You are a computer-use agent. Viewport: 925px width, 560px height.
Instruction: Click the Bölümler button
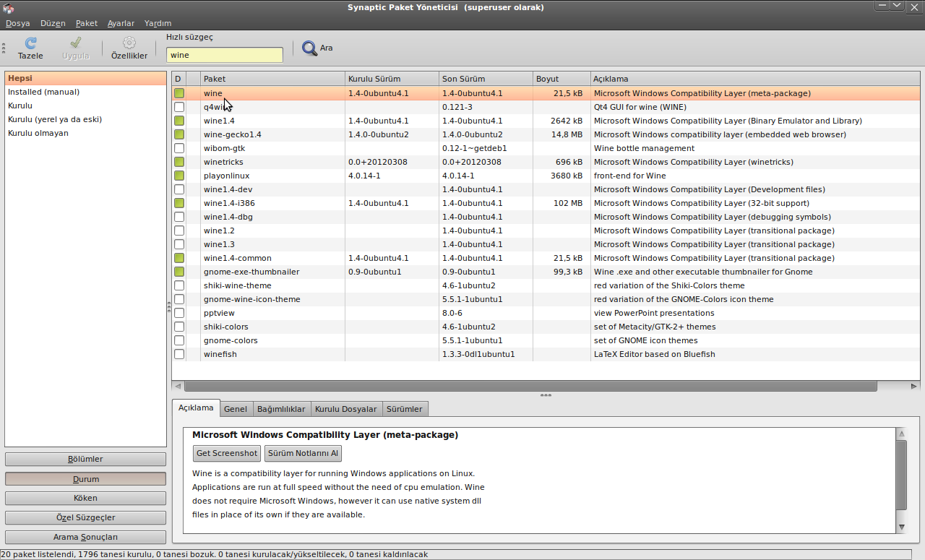pyautogui.click(x=85, y=459)
